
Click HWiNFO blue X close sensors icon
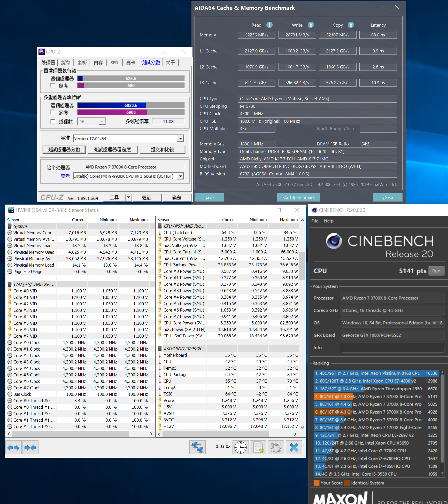[x=294, y=447]
